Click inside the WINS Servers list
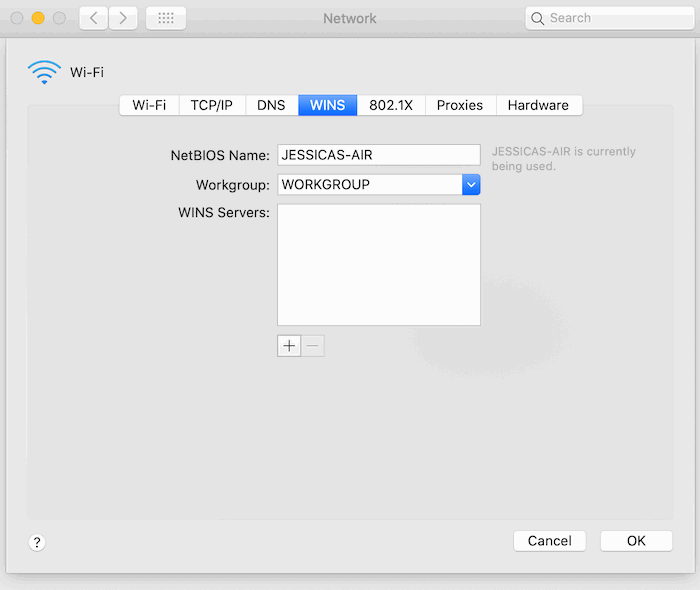The image size is (700, 590). (x=379, y=265)
